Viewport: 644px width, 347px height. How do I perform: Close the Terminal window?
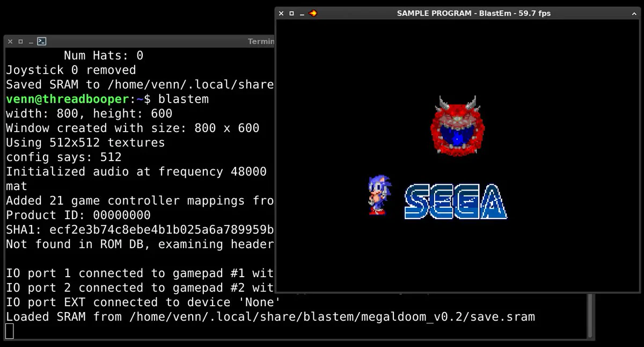click(10, 41)
